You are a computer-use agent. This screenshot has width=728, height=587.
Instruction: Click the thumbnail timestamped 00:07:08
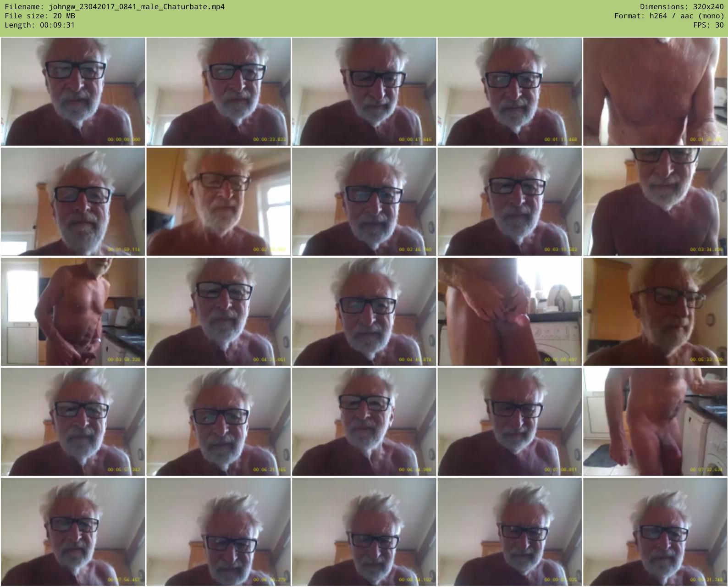[510, 422]
